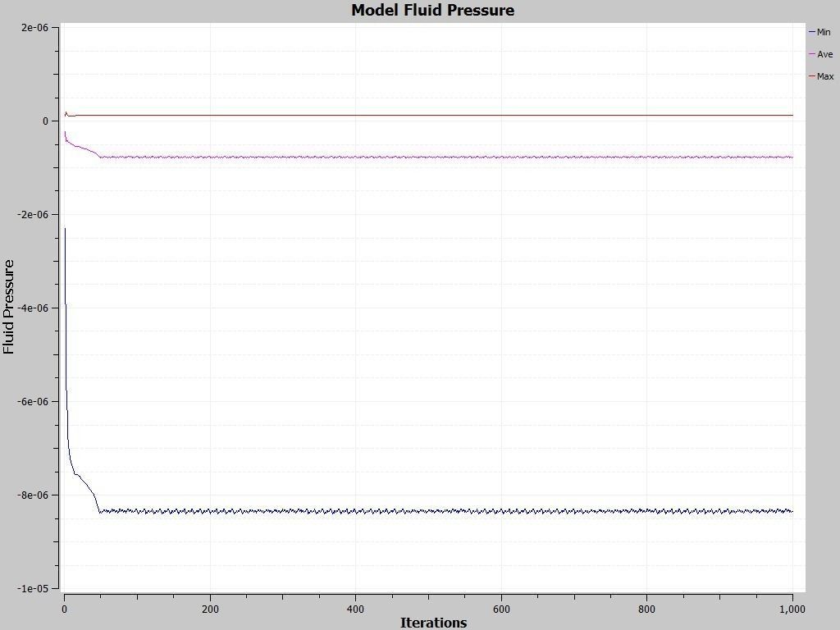840x630 pixels.
Task: Click the -2e-06 y-axis tick label
Action: click(x=33, y=214)
